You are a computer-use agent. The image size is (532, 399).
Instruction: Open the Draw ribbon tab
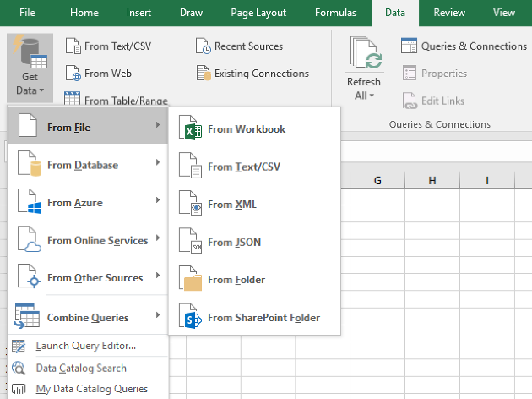click(191, 13)
